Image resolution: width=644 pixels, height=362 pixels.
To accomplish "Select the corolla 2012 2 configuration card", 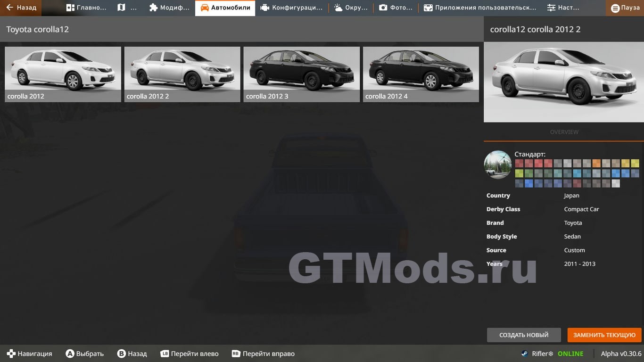I will (182, 74).
